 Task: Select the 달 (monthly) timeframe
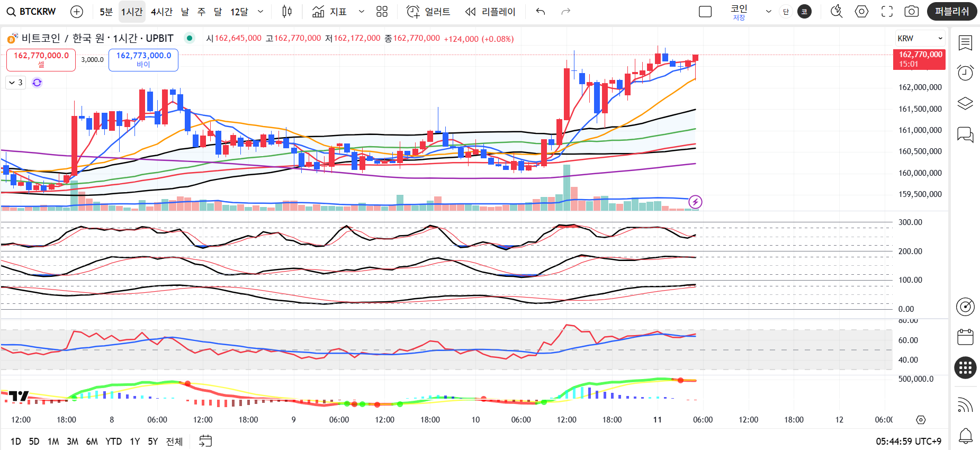pos(218,12)
